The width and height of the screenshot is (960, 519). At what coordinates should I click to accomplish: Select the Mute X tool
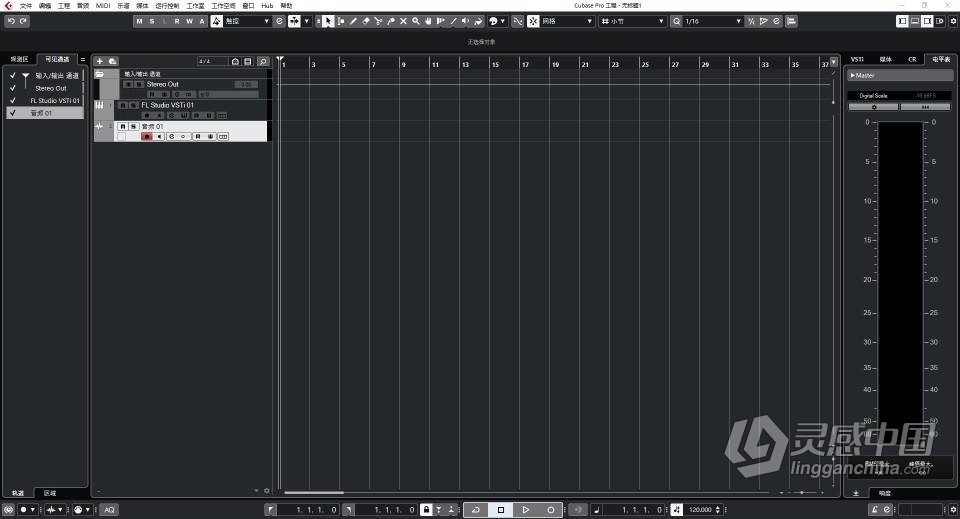pos(403,21)
